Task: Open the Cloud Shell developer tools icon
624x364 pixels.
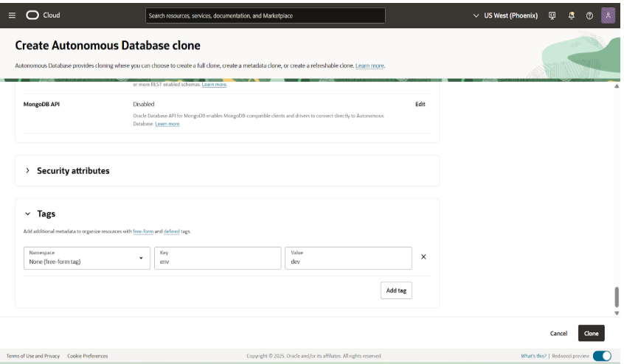Action: 552,15
